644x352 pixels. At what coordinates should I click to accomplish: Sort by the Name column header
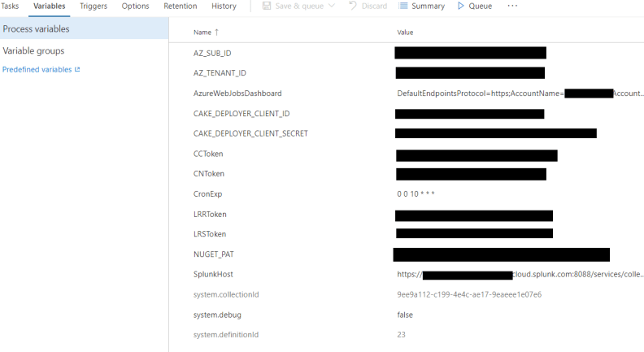pos(202,33)
